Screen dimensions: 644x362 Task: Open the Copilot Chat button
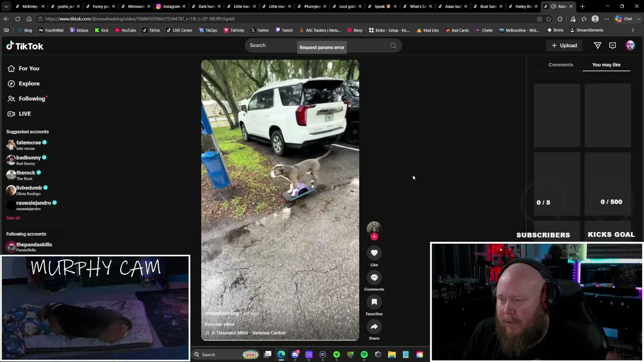coord(623,19)
